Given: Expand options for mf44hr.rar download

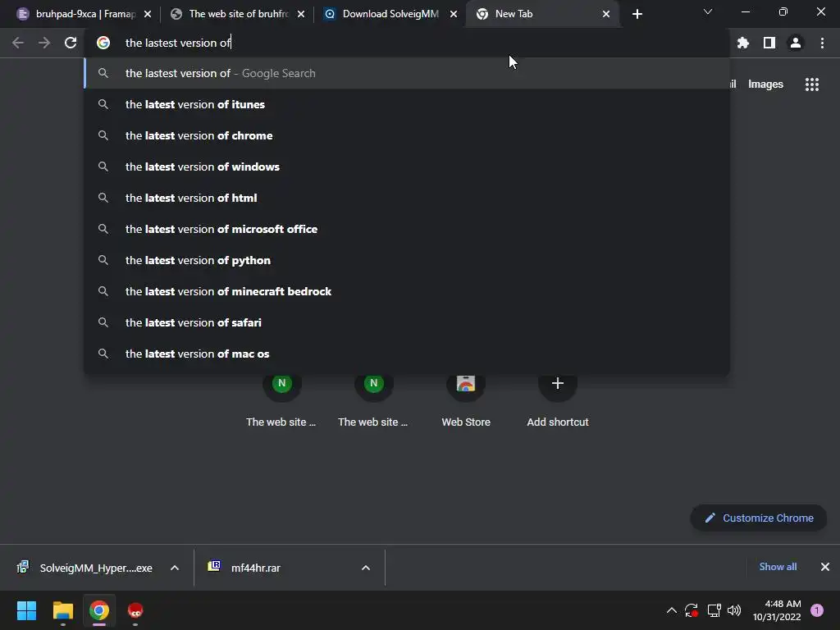Looking at the screenshot, I should (x=366, y=568).
